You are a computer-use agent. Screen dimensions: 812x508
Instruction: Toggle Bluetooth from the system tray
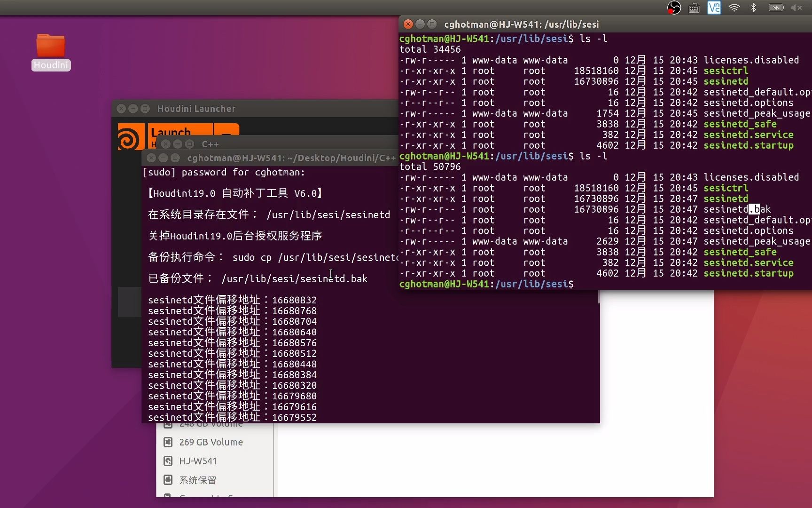[754, 8]
